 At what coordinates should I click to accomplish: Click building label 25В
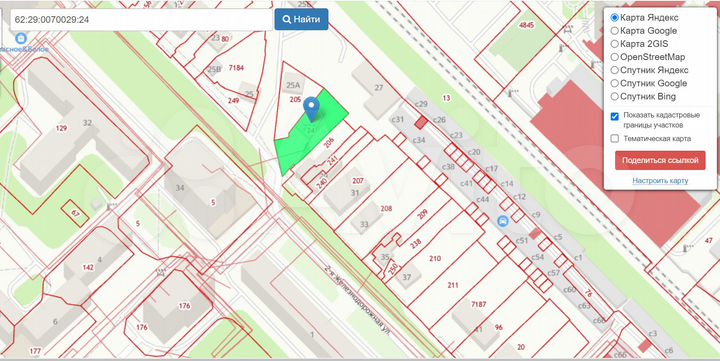coord(214,70)
